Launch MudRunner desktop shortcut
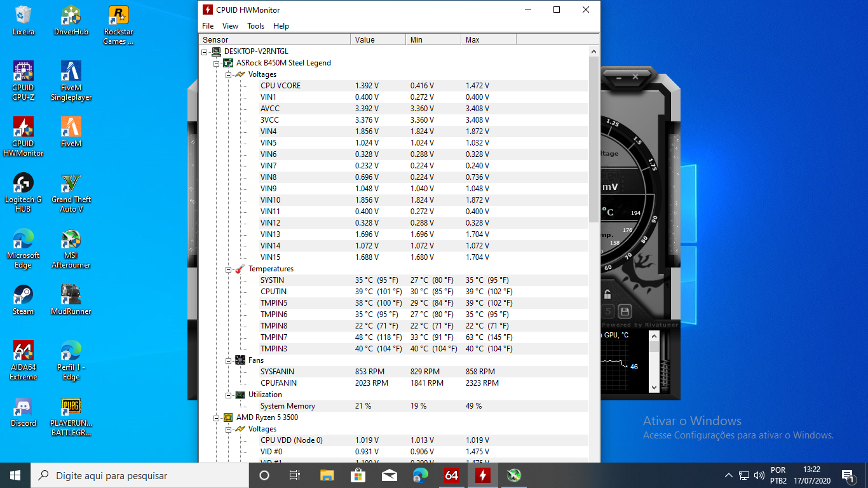868x488 pixels. coord(71,300)
